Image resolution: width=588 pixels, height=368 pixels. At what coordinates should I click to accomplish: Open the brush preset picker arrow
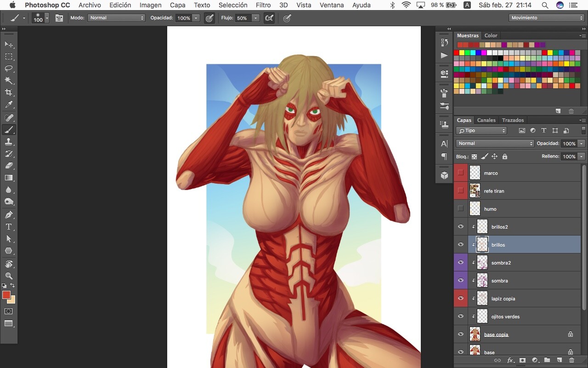(x=47, y=18)
